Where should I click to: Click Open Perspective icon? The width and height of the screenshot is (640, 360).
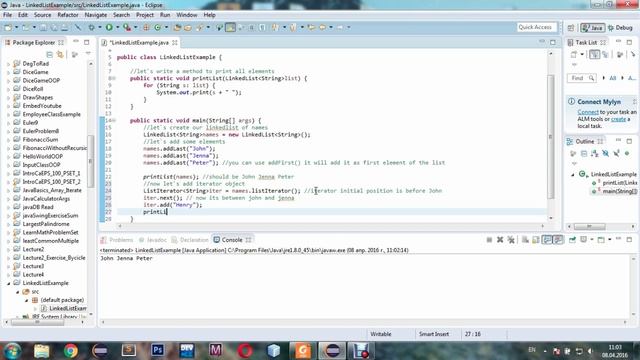click(x=571, y=27)
